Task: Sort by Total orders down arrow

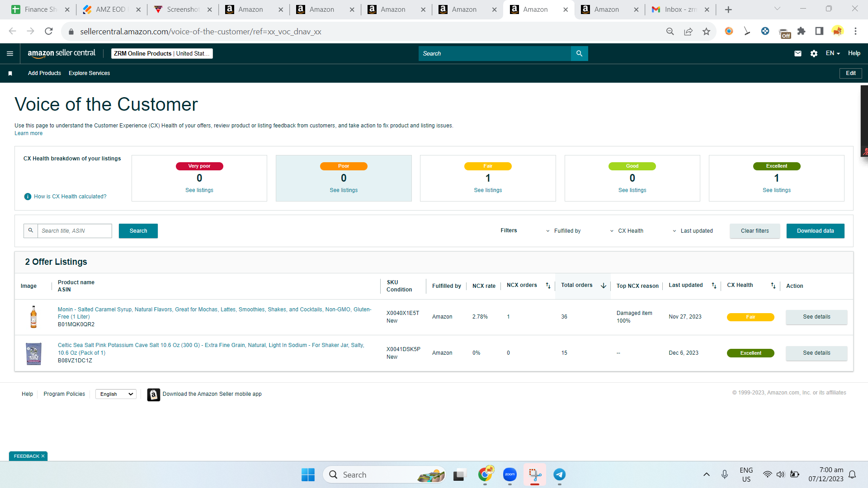Action: pyautogui.click(x=604, y=286)
